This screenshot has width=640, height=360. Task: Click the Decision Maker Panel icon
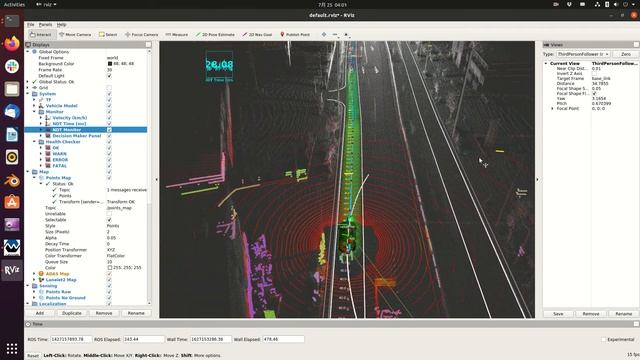[48, 136]
